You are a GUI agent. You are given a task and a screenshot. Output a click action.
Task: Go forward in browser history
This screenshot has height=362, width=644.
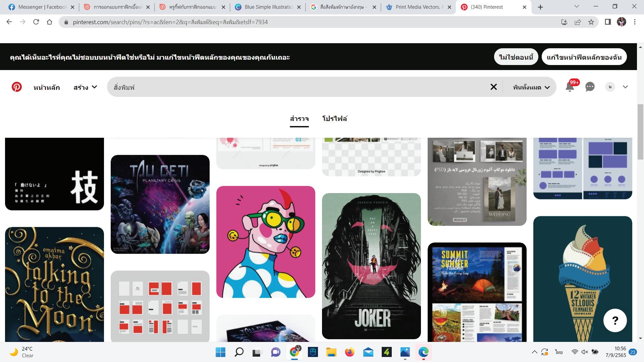point(22,22)
